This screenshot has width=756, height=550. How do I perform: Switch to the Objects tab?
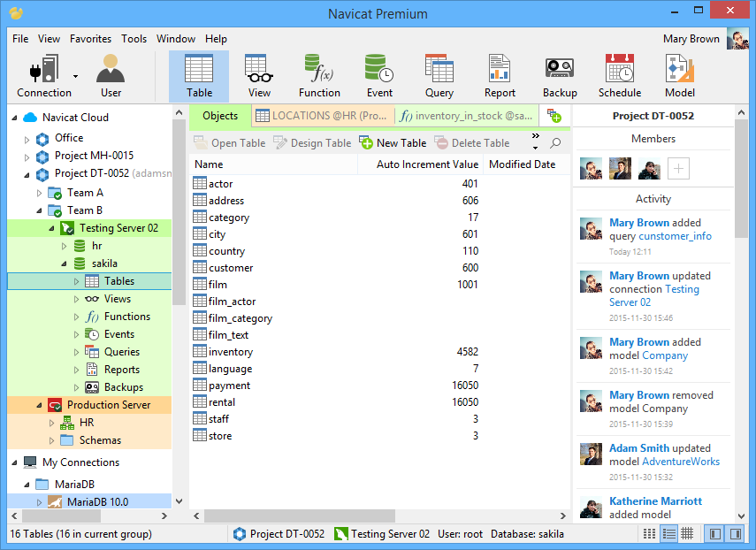pyautogui.click(x=220, y=116)
